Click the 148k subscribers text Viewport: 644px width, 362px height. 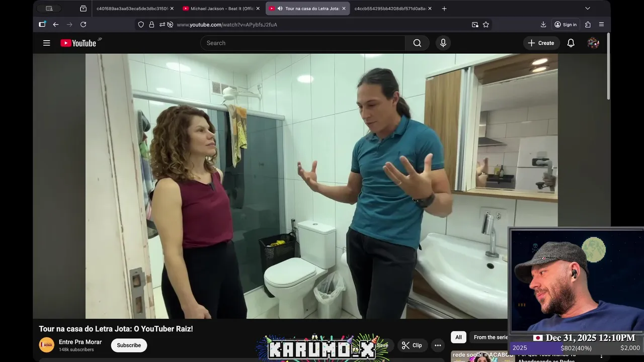(76, 349)
